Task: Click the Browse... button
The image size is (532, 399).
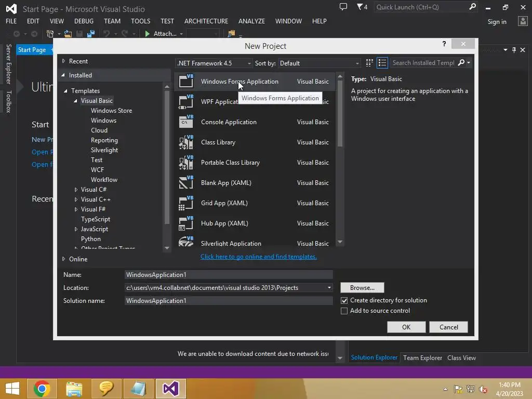Action: pos(362,288)
